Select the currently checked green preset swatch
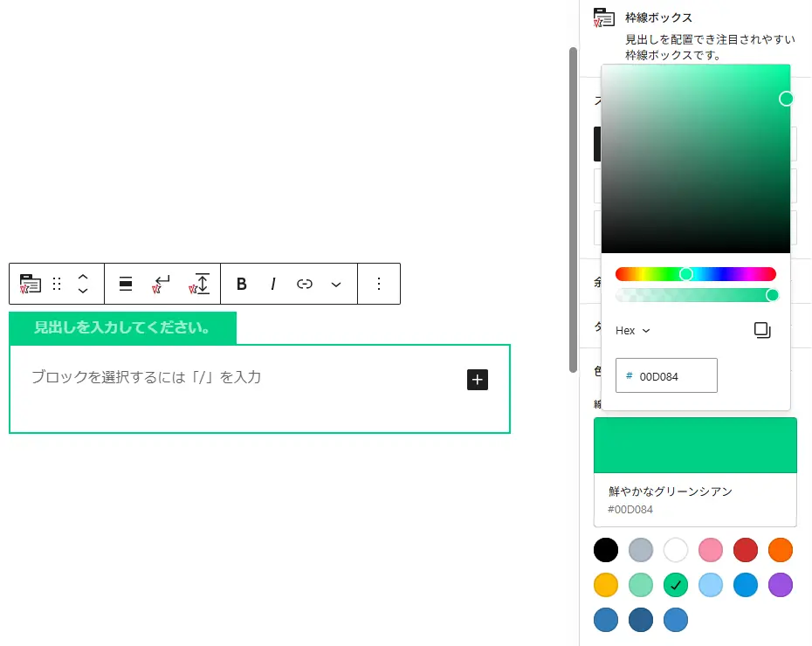 click(676, 584)
